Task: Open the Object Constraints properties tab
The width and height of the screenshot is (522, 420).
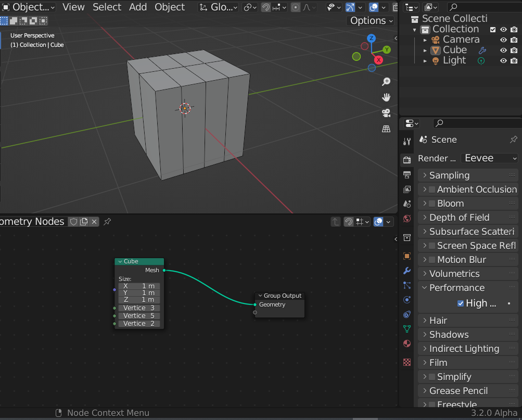Action: click(407, 314)
